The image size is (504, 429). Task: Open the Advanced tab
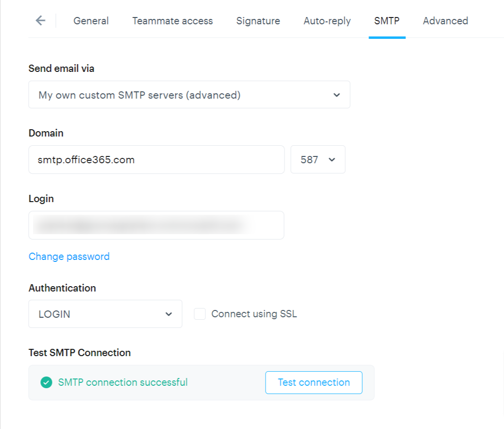pos(445,21)
